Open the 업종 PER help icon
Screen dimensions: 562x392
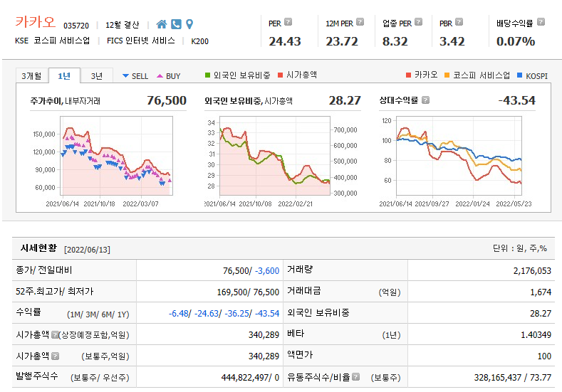(418, 22)
